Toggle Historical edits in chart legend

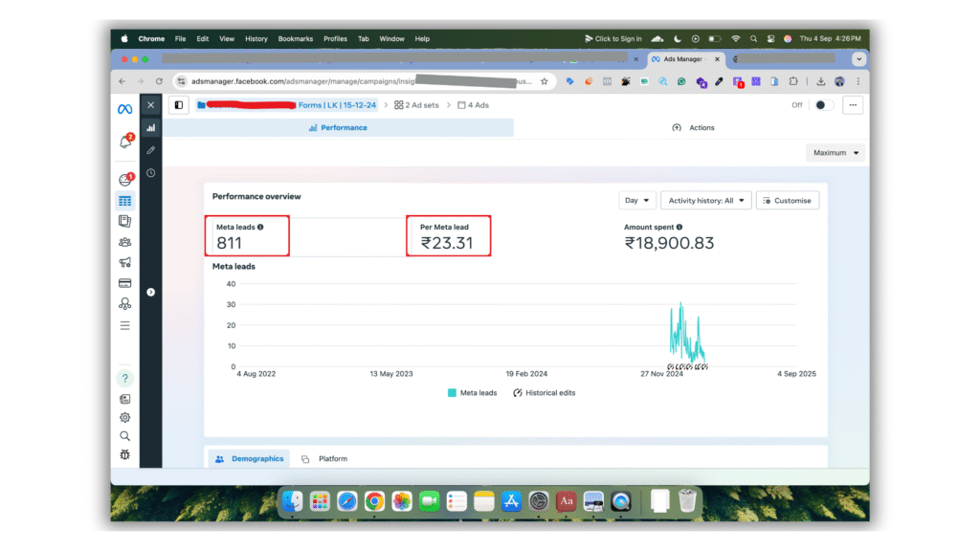click(545, 393)
